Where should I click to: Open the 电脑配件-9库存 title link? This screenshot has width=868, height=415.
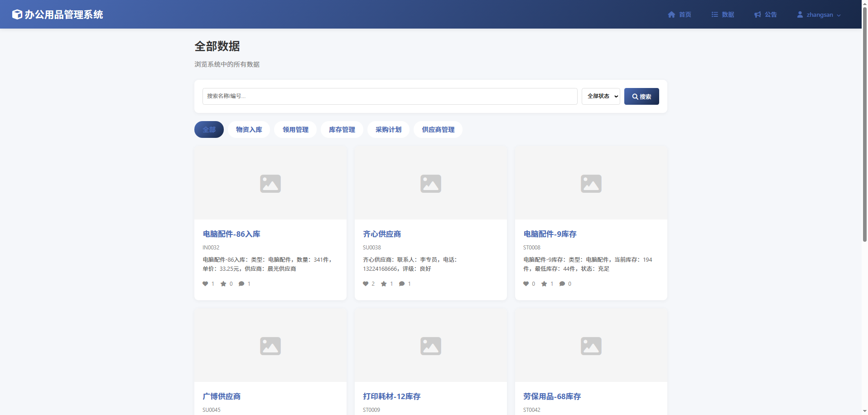point(550,234)
